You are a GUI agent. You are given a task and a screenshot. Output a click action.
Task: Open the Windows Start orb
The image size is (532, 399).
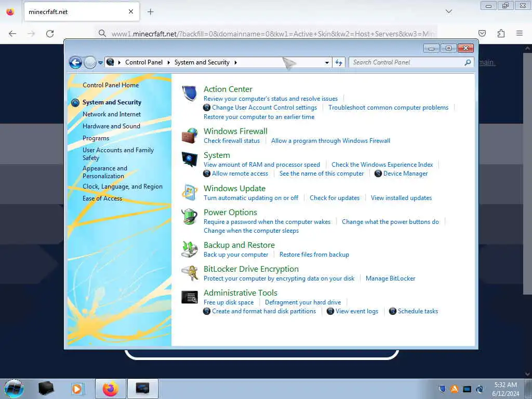coord(14,389)
